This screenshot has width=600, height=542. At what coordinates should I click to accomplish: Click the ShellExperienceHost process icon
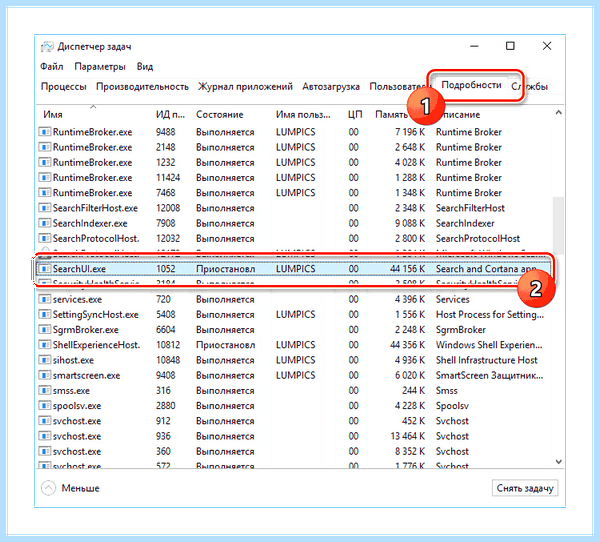point(44,345)
